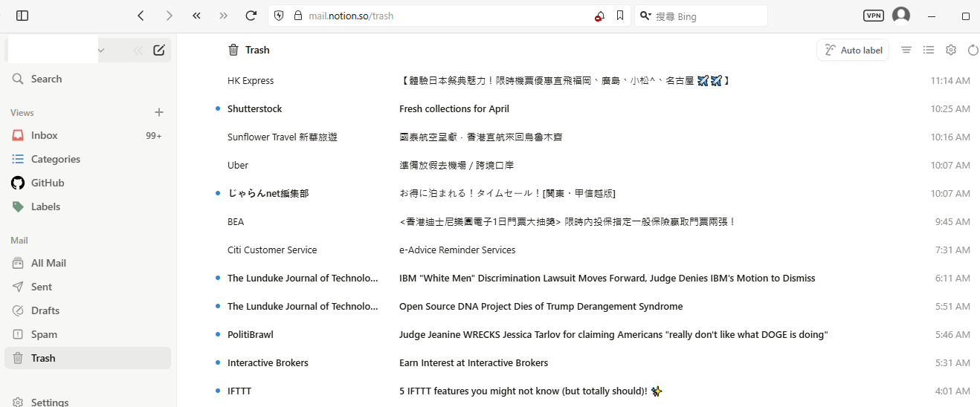This screenshot has width=980, height=407.
Task: Click the list view layout icon
Action: tap(929, 51)
